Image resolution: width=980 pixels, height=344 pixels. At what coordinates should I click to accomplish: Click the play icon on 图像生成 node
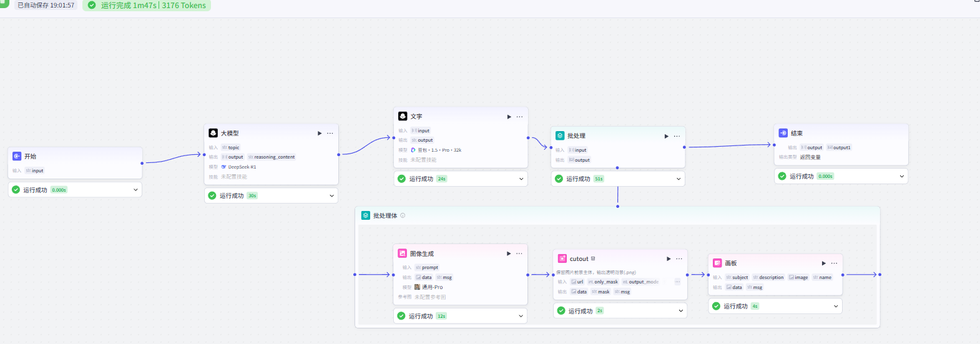pyautogui.click(x=509, y=253)
